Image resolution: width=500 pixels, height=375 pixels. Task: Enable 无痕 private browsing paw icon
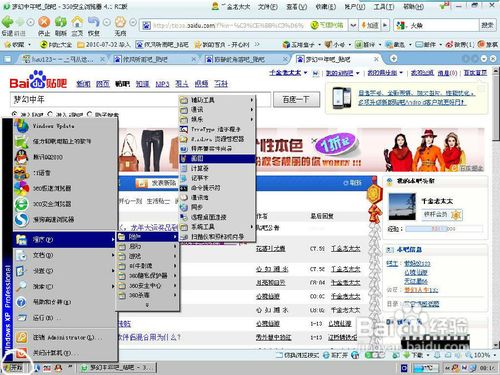120,26
